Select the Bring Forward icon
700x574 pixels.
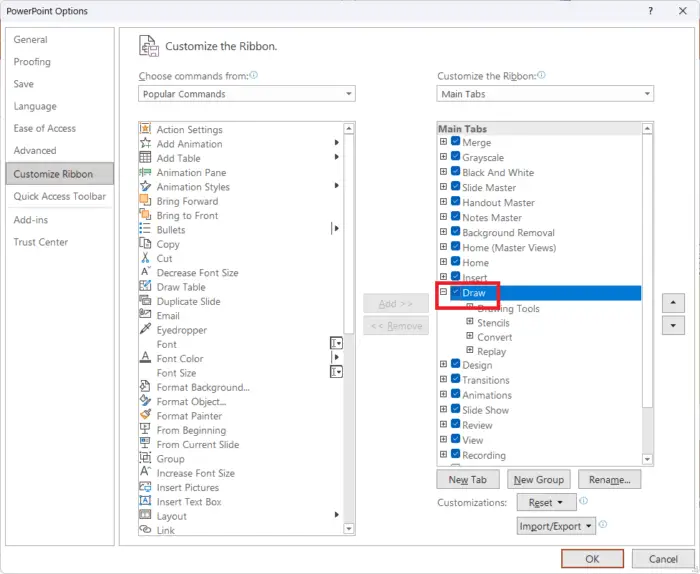[x=145, y=200]
